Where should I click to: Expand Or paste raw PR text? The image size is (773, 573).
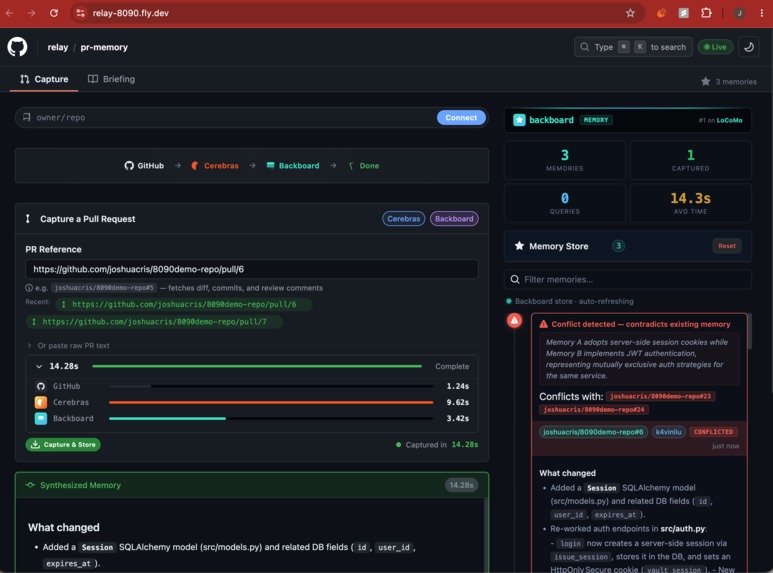click(69, 346)
